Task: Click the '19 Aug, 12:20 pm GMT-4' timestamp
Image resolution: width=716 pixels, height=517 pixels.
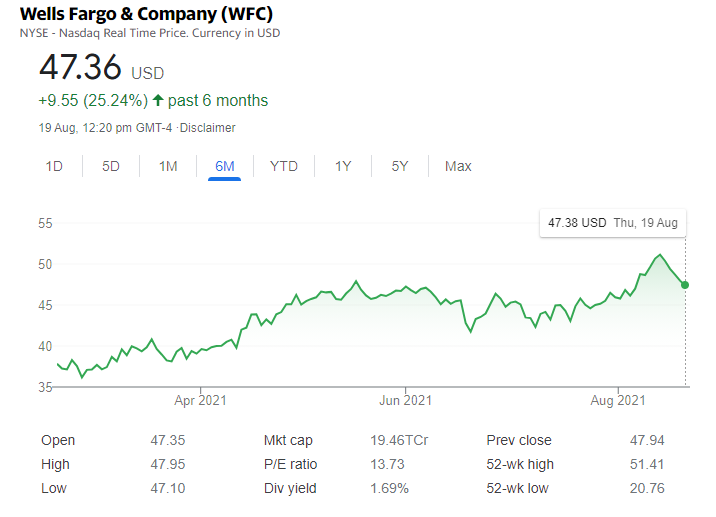Action: click(x=105, y=128)
